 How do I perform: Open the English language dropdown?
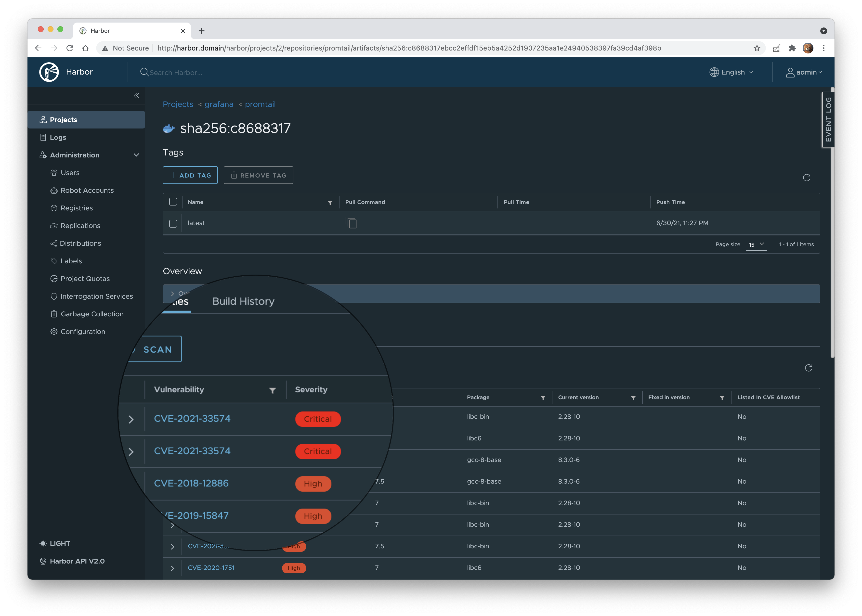731,72
